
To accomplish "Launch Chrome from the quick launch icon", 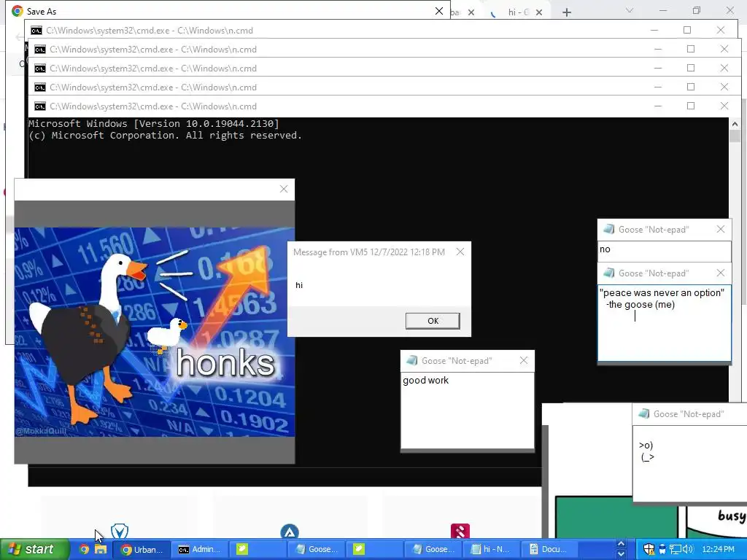I will pos(84,549).
